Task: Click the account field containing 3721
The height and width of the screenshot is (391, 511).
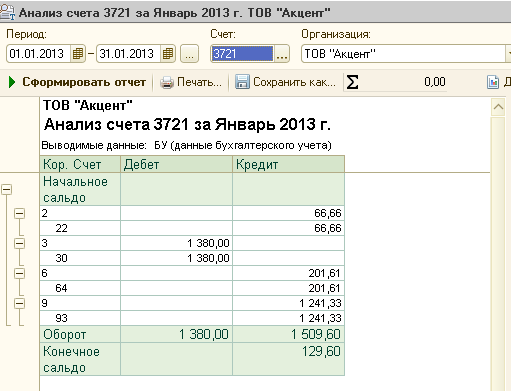Action: 242,54
